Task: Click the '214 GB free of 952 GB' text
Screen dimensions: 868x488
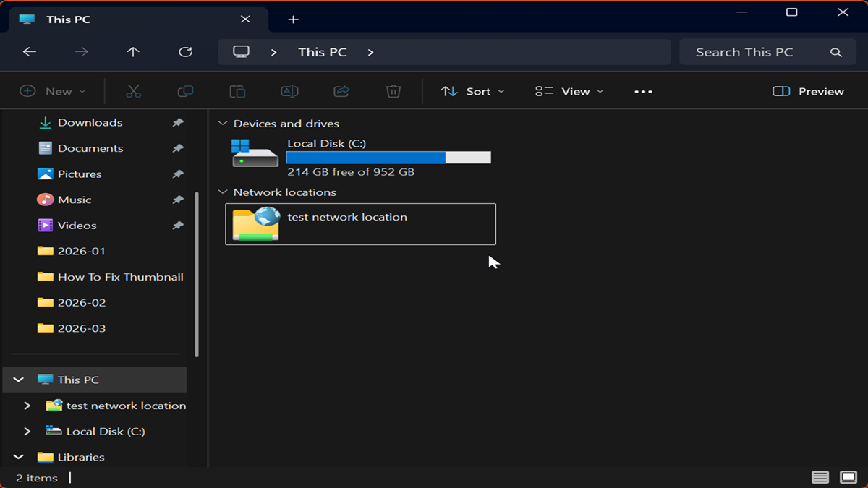Action: click(x=351, y=172)
